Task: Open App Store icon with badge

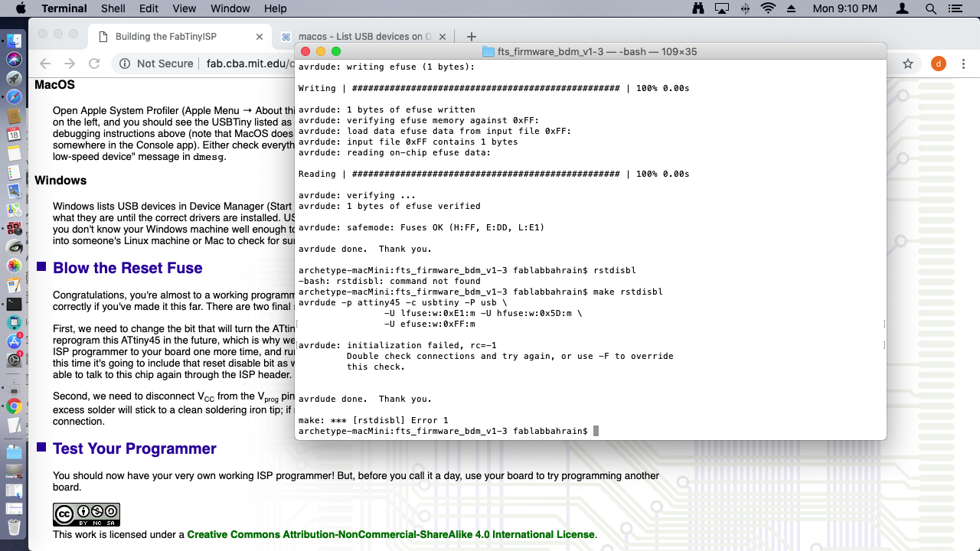Action: point(14,341)
